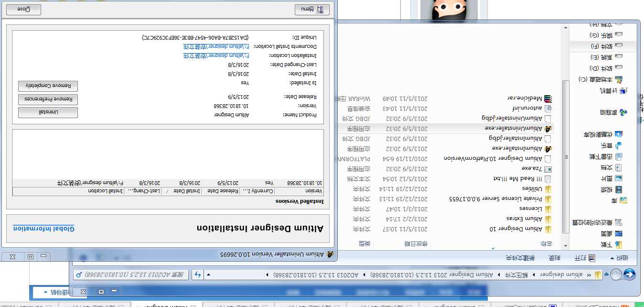The image size is (644, 307).
Task: Open the 组织 dropdown in Explorer toolbar
Action: point(620,258)
